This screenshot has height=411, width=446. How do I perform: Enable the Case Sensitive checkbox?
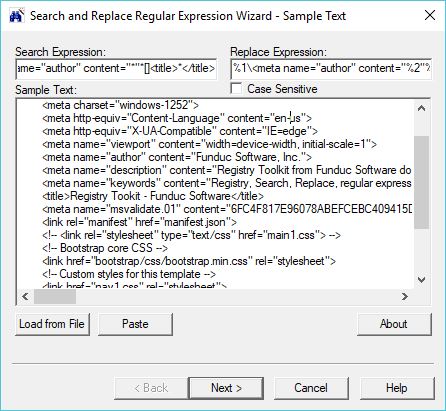[236, 89]
